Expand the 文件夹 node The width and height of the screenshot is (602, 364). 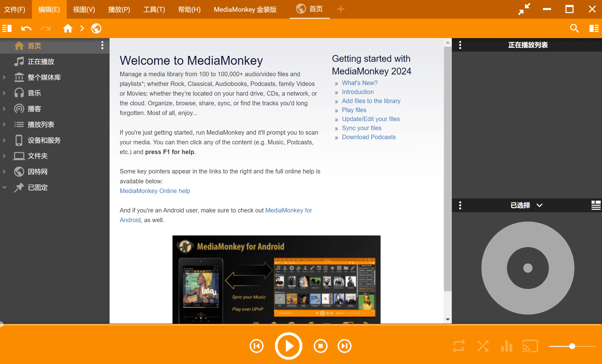4,156
